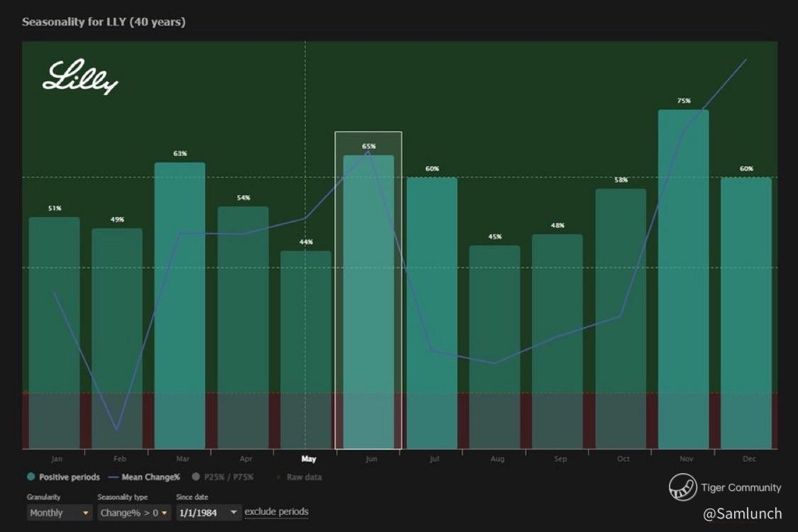Open the Since date 1/1/1984 dropdown
798x532 pixels.
pos(209,513)
